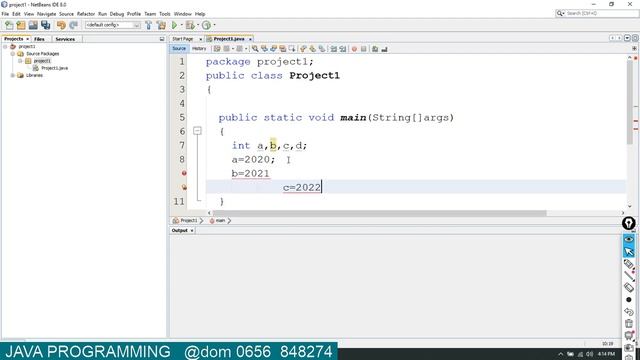Click the Stop Macro Recording icon

pos(364,49)
